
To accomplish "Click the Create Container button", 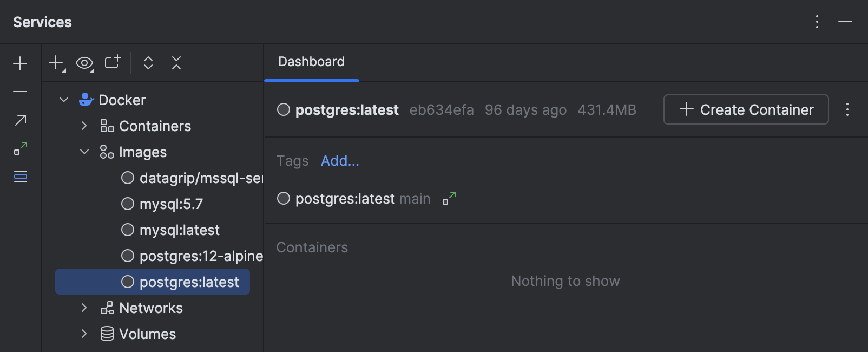I will (746, 109).
